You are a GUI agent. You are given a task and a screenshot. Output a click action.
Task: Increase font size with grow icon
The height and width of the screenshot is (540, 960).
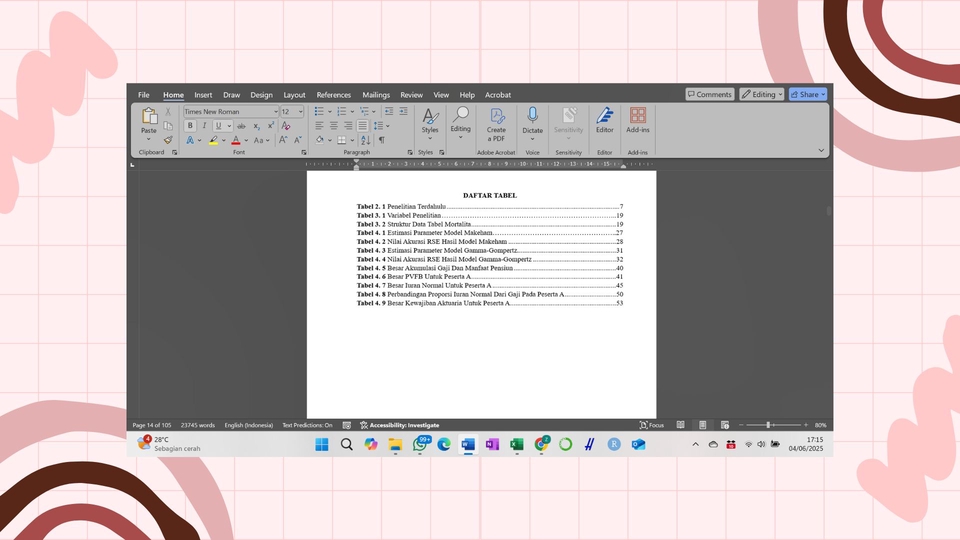tap(283, 140)
